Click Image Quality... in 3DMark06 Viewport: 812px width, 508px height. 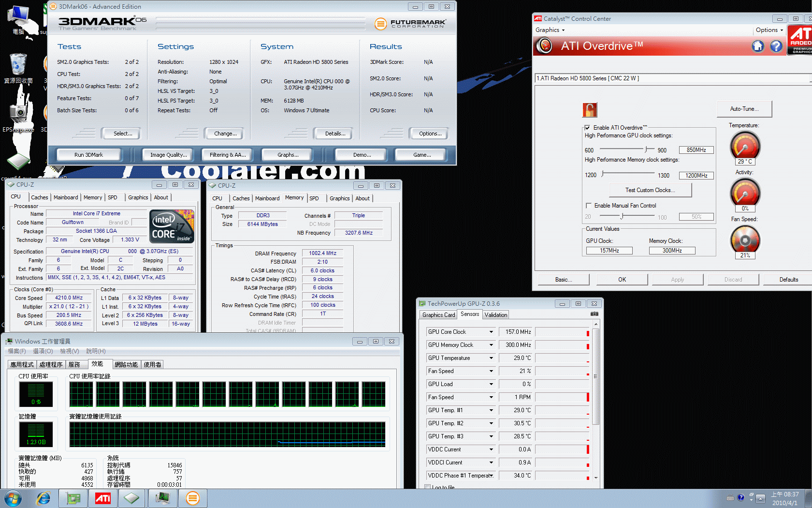click(168, 155)
